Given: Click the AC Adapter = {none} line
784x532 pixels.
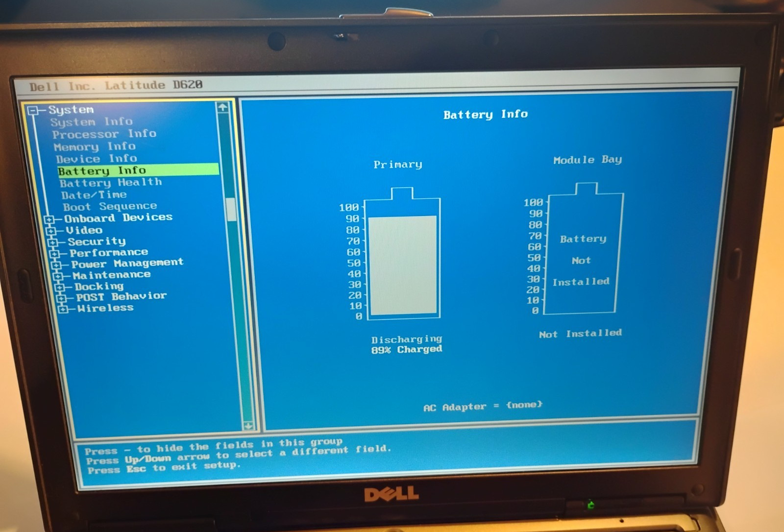Looking at the screenshot, I should coord(483,406).
